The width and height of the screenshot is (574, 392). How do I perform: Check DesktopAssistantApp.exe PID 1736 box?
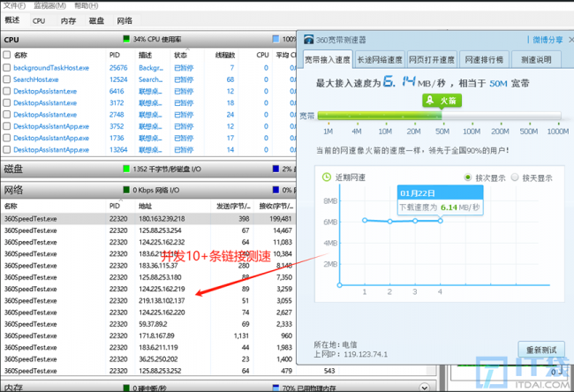pyautogui.click(x=6, y=138)
